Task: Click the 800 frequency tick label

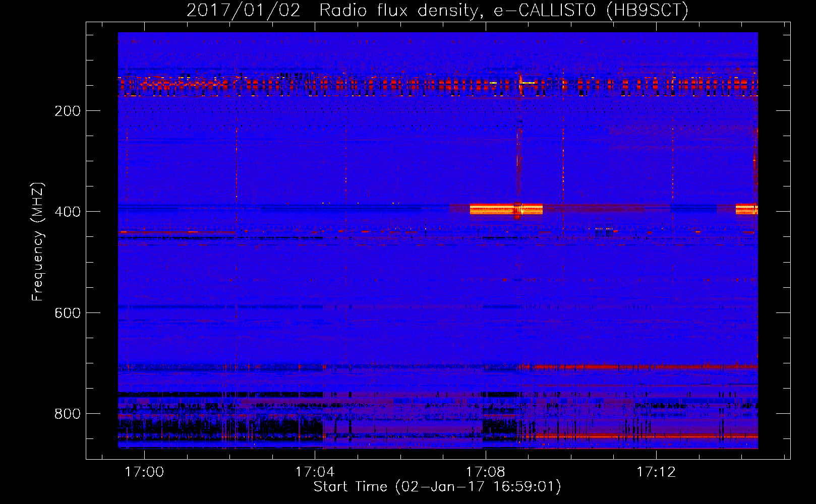Action: coord(68,414)
